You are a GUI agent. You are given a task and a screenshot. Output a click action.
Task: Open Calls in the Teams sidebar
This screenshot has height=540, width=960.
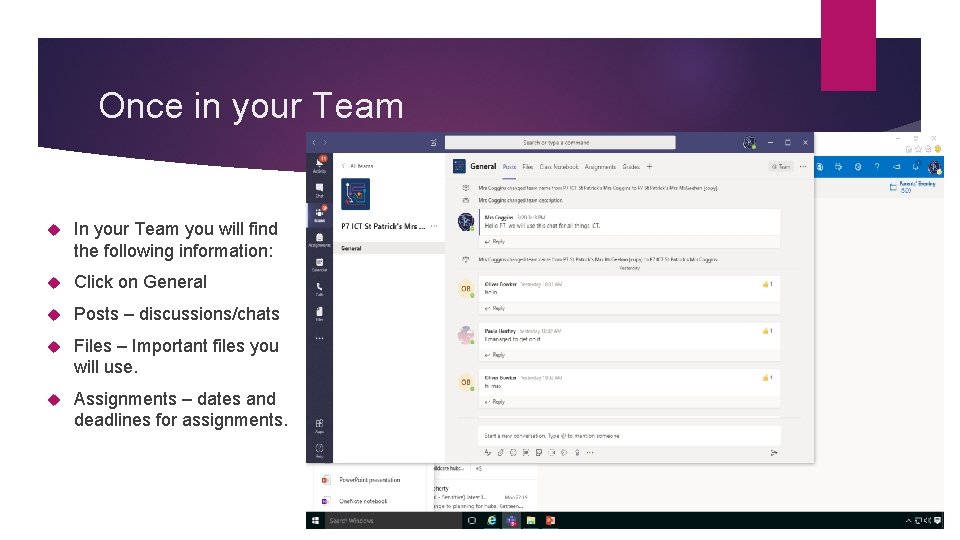[320, 289]
